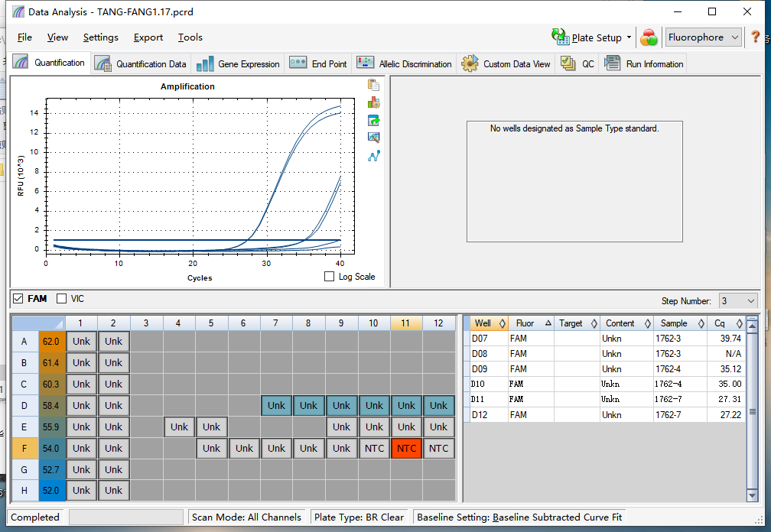Select well H2 Unk
The image size is (771, 532).
tap(113, 490)
